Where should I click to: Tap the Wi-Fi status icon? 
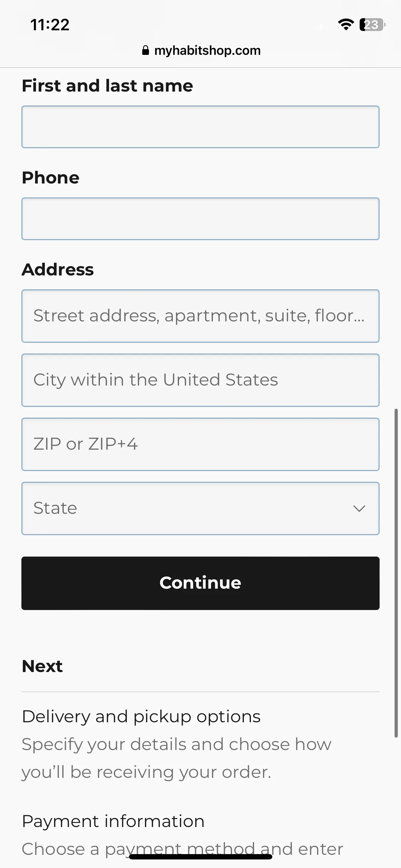[346, 25]
